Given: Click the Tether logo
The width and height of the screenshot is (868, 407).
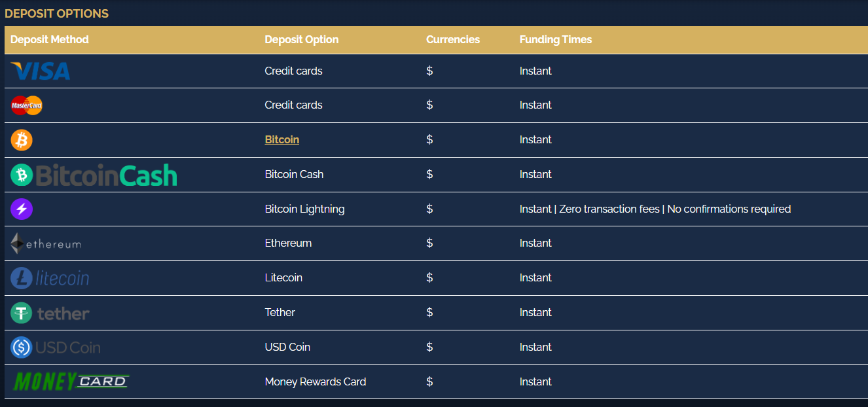Looking at the screenshot, I should pyautogui.click(x=50, y=312).
